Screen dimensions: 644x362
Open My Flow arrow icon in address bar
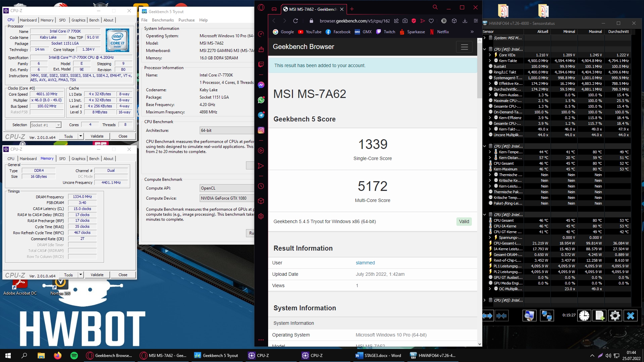pyautogui.click(x=423, y=21)
